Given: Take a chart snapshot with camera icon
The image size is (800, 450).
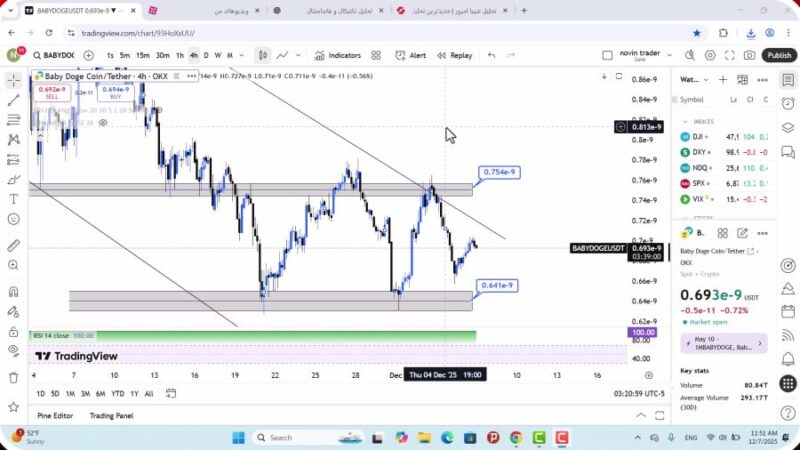Looking at the screenshot, I should point(750,56).
